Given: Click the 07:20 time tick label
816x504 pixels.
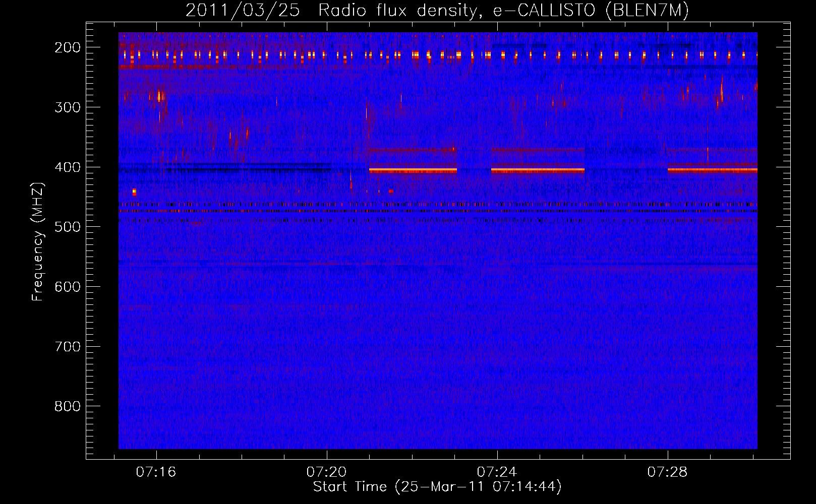Looking at the screenshot, I should tap(327, 472).
